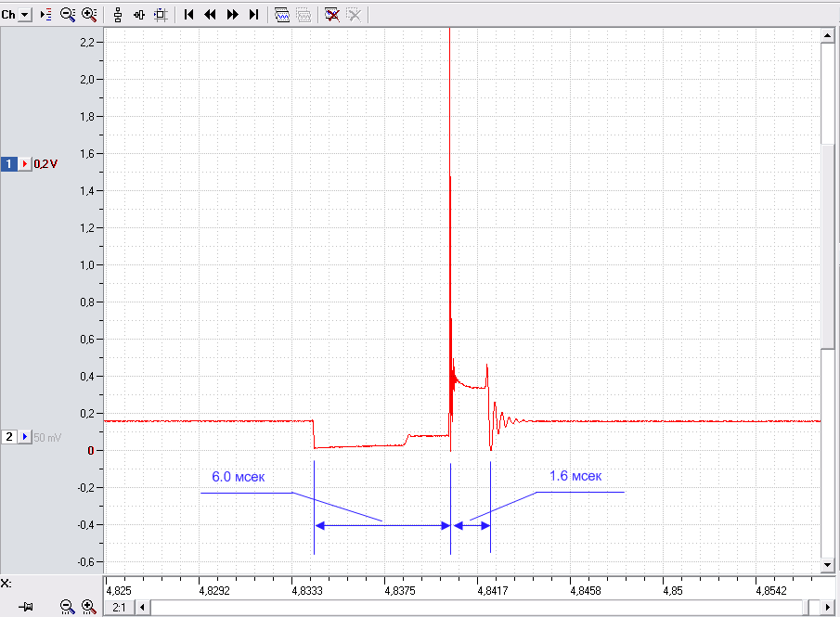Image resolution: width=840 pixels, height=617 pixels.
Task: Expand channel 2 blue arrow menu
Action: click(x=25, y=437)
